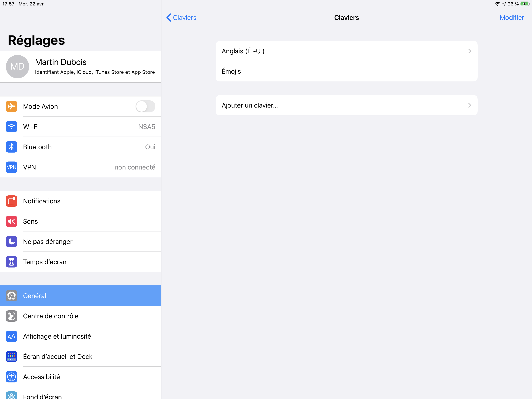Open Martin Dubois Apple ID profile
This screenshot has width=532, height=399.
click(95, 66)
